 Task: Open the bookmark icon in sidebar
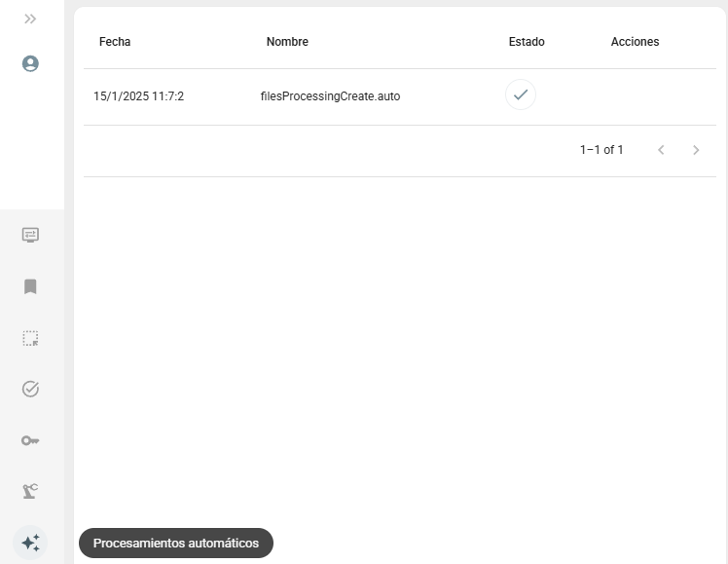click(x=30, y=286)
